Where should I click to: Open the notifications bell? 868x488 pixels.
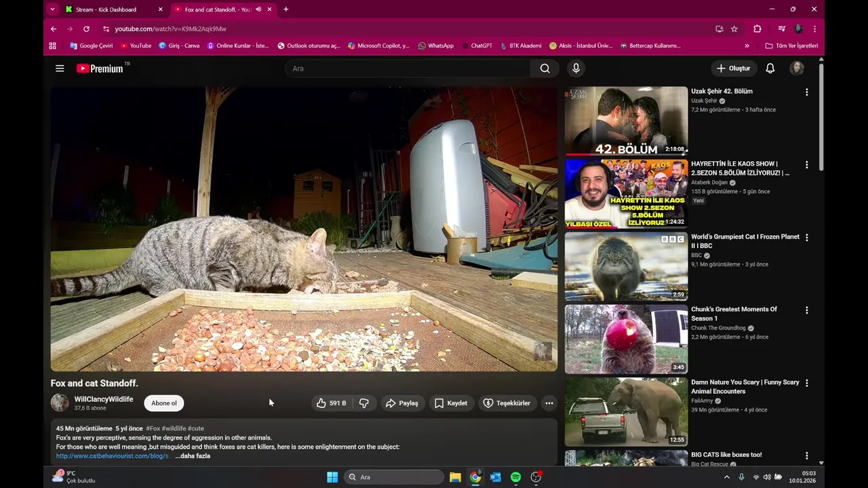[770, 68]
